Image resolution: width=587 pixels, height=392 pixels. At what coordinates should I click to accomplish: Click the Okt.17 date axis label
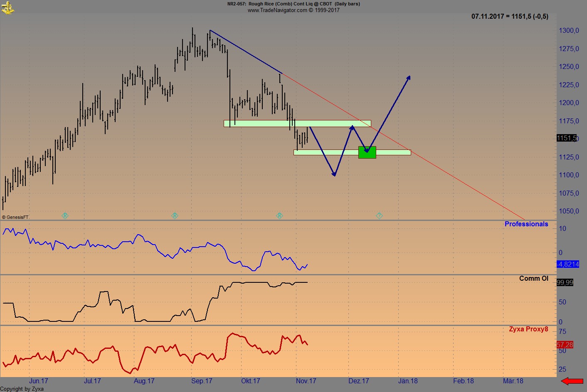pos(251,381)
